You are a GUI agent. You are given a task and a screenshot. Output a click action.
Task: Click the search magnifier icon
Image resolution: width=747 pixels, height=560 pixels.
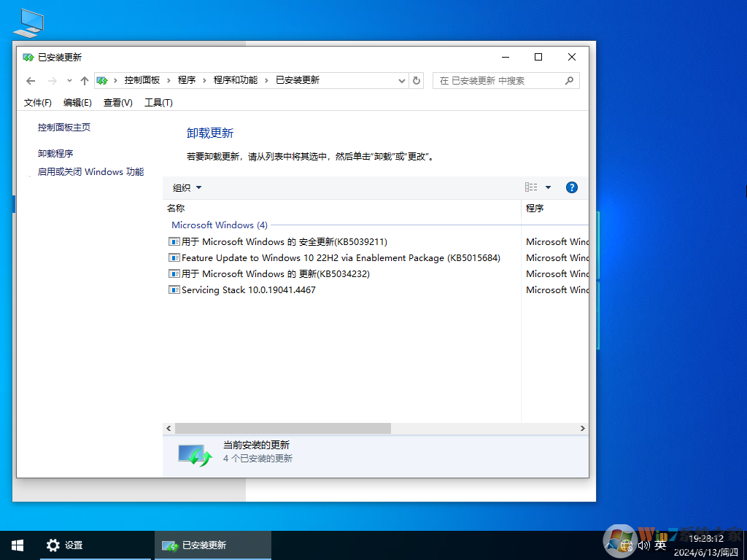coord(569,80)
